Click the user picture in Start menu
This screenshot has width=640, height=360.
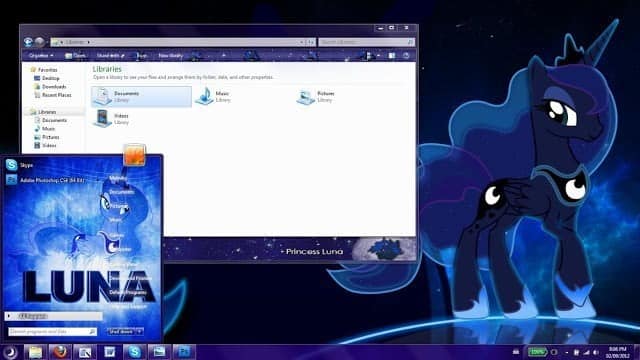[x=134, y=155]
